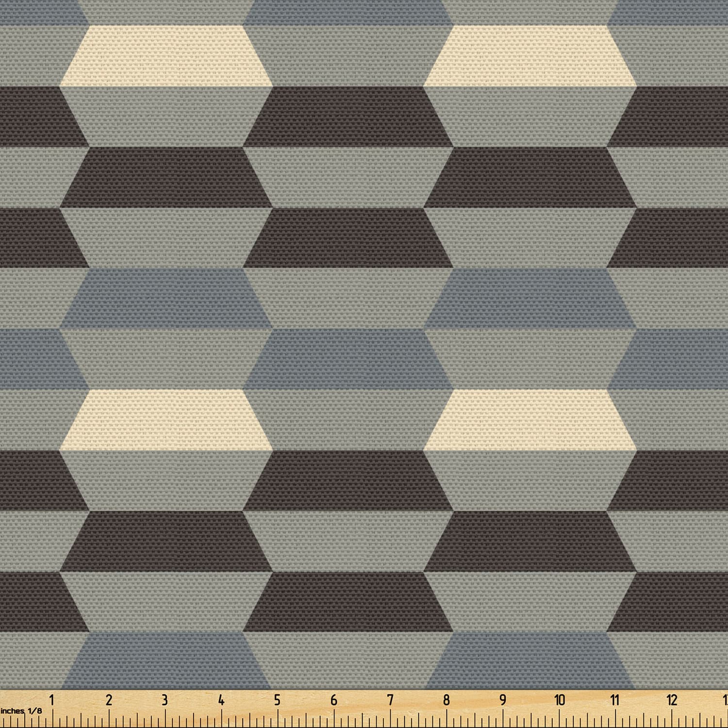Click the ruler number 5

[277, 699]
